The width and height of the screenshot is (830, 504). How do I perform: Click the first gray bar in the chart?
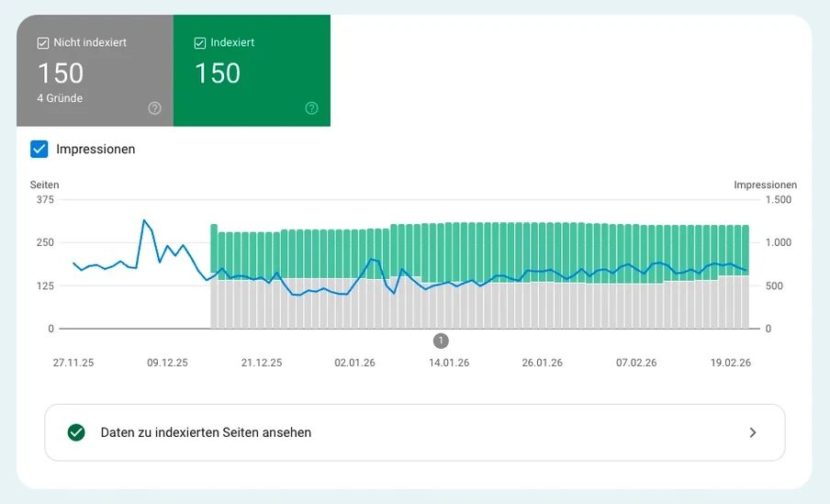(x=214, y=303)
